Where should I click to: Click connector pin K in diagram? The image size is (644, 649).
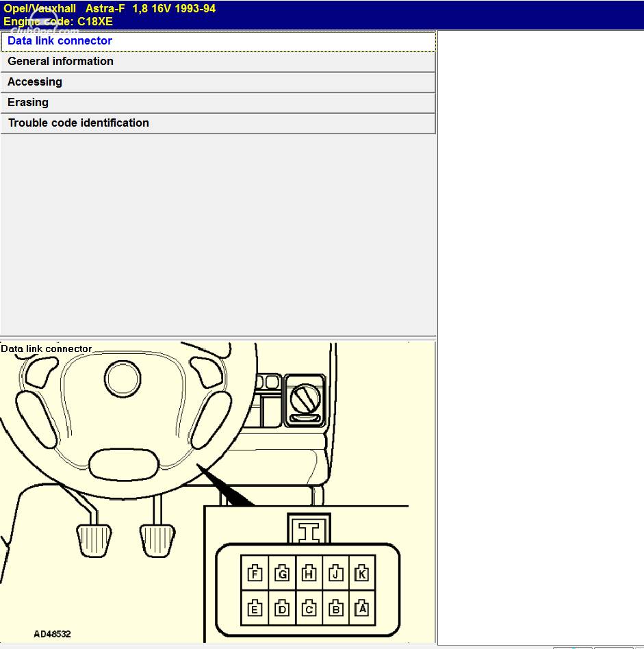[362, 573]
